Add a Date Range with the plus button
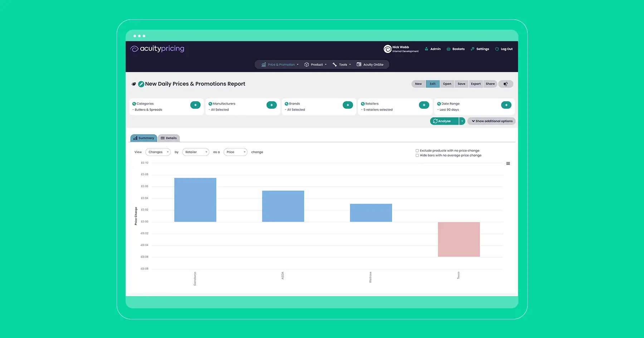Viewport: 644px width, 338px height. (506, 105)
